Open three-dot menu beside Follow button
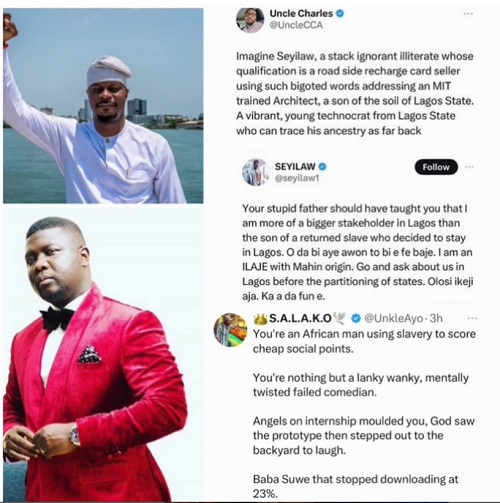Screen dimensions: 500x503 tap(469, 167)
